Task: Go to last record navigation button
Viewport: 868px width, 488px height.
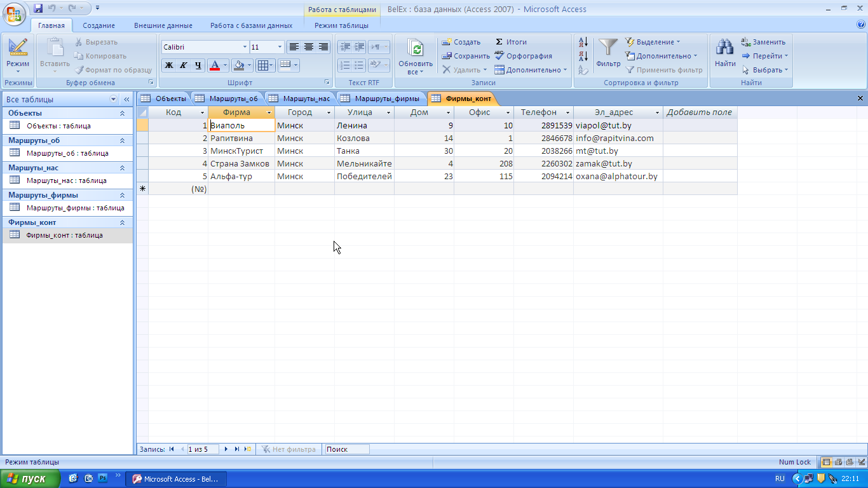Action: pyautogui.click(x=237, y=449)
